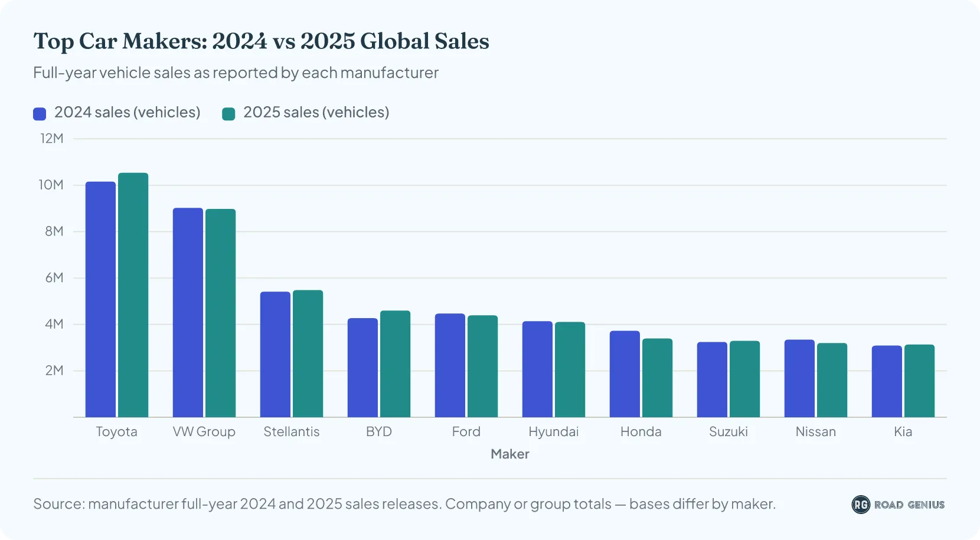Click the 2024 sales blue legend swatch
Viewport: 980px width, 540px height.
pos(40,114)
